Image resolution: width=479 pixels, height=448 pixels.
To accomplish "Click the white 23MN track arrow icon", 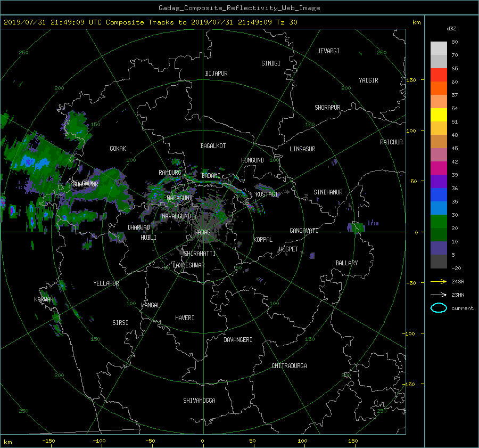I will pos(439,295).
